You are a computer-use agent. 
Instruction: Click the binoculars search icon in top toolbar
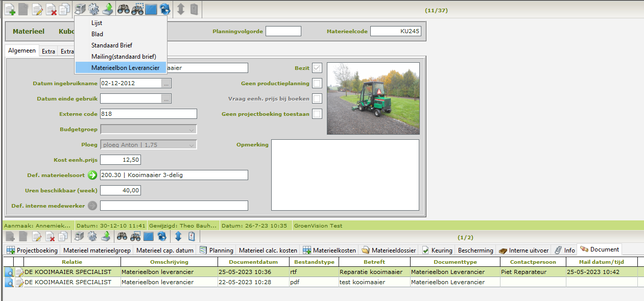123,9
